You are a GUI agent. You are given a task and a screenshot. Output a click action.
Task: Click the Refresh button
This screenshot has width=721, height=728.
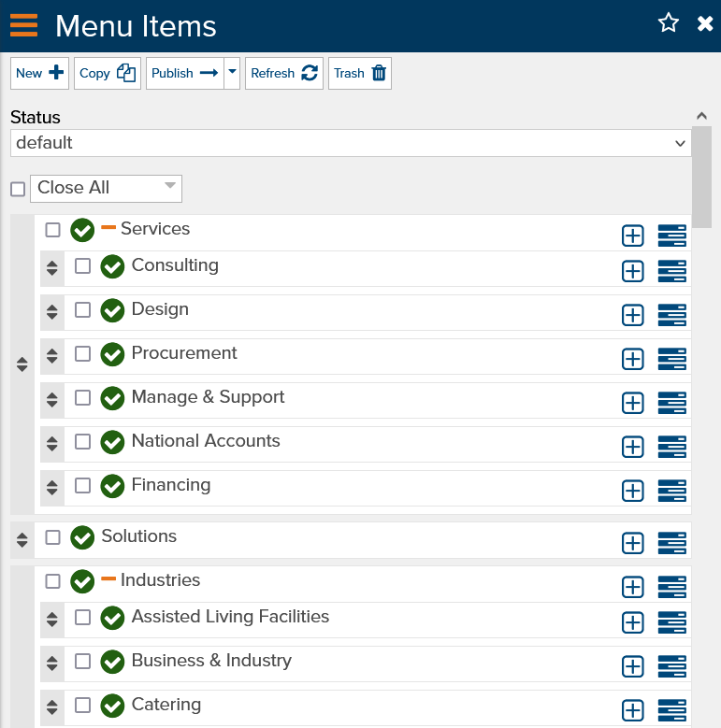coord(284,73)
